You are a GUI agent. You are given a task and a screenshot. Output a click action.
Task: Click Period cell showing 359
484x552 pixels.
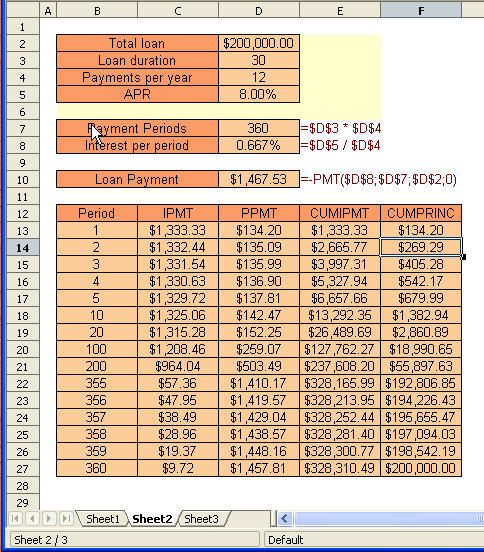click(x=97, y=451)
